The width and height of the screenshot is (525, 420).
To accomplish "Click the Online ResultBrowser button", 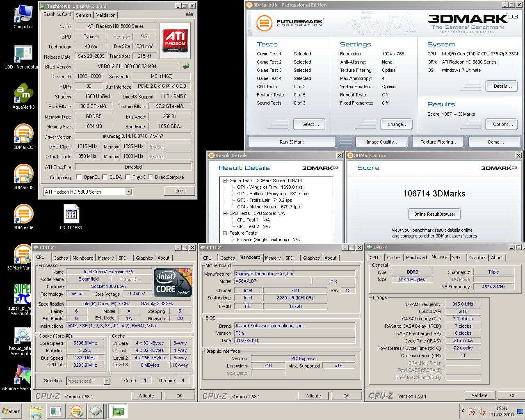I will (x=434, y=214).
